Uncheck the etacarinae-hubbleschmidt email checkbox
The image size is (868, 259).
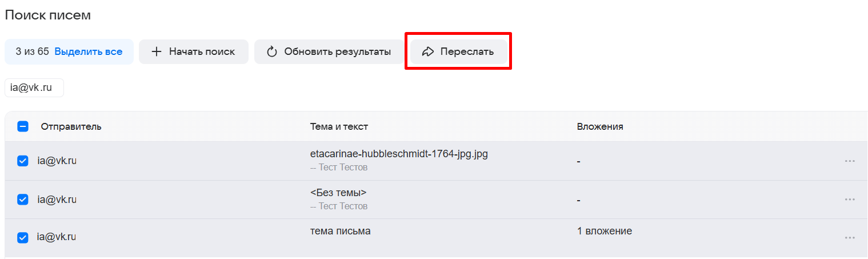click(x=23, y=161)
